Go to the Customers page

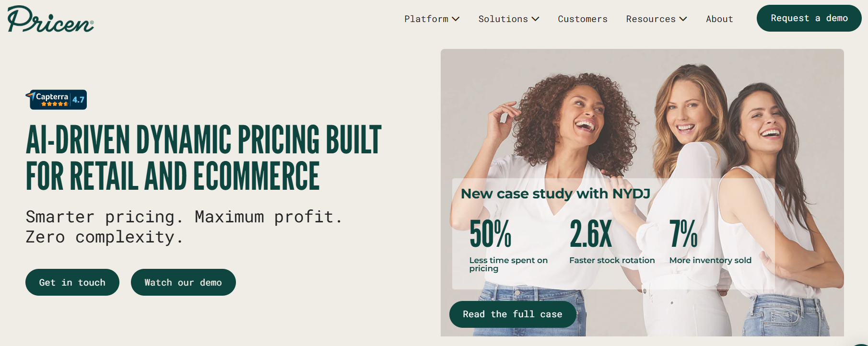[582, 19]
